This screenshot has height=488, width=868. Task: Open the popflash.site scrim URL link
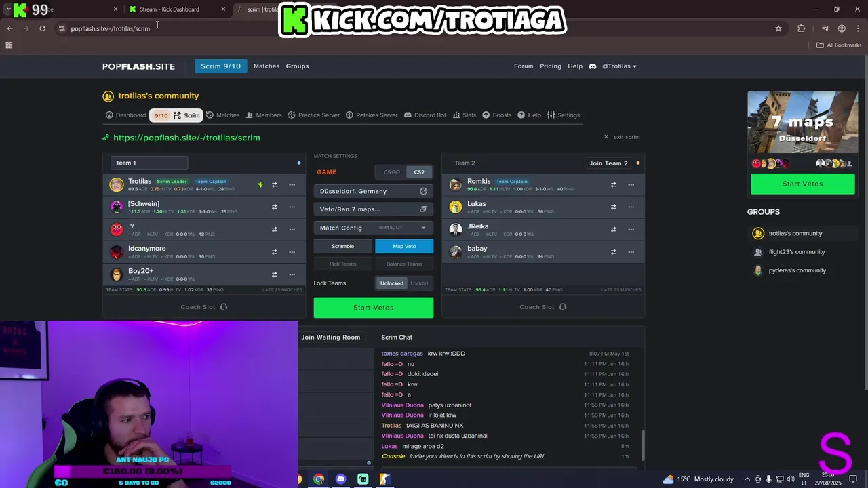pos(186,138)
